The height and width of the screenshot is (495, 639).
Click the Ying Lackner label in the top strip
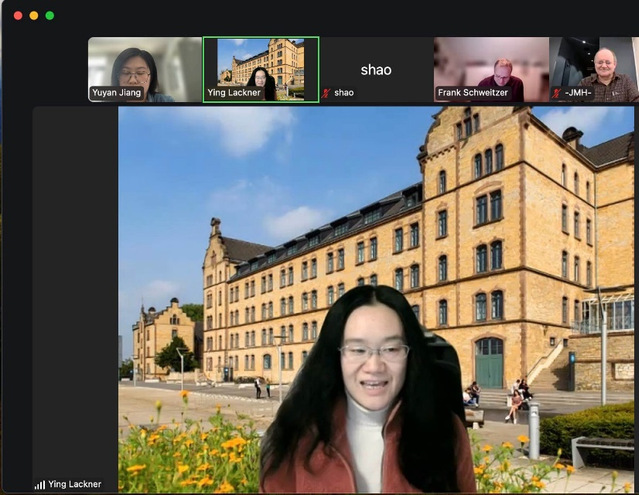233,93
